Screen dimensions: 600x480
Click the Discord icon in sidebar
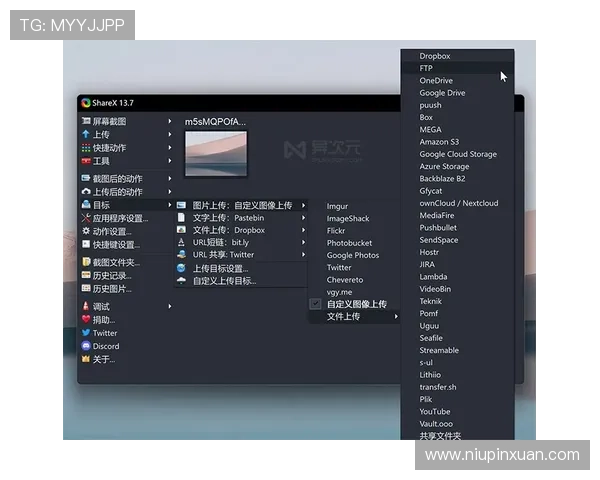tap(86, 346)
